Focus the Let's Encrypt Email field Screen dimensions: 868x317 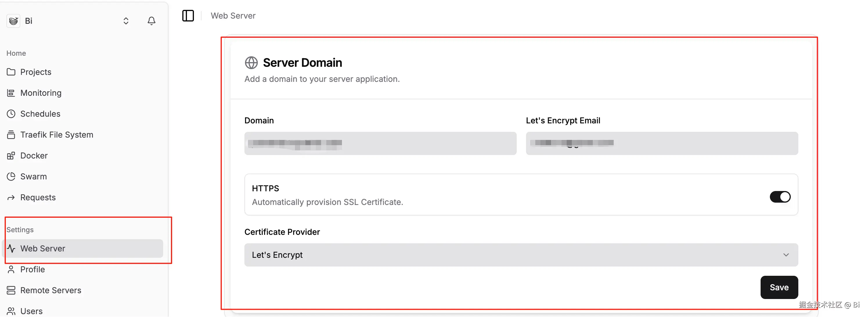[x=661, y=143]
